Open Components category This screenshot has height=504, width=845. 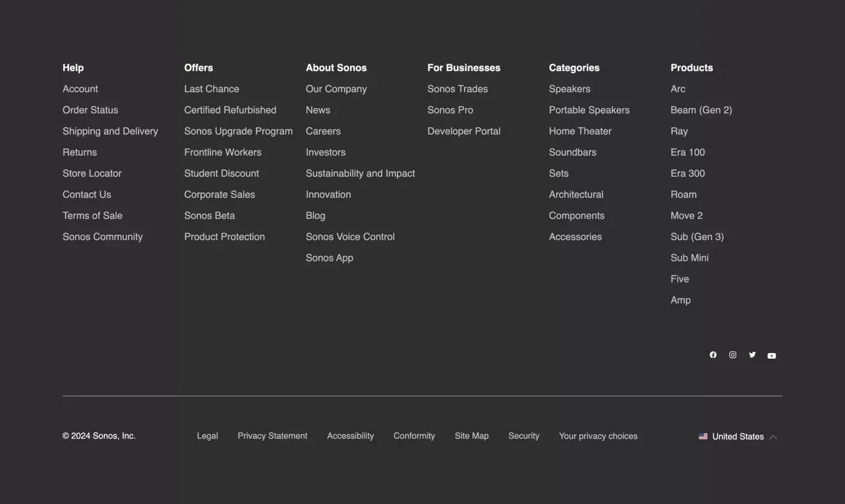[x=577, y=216]
